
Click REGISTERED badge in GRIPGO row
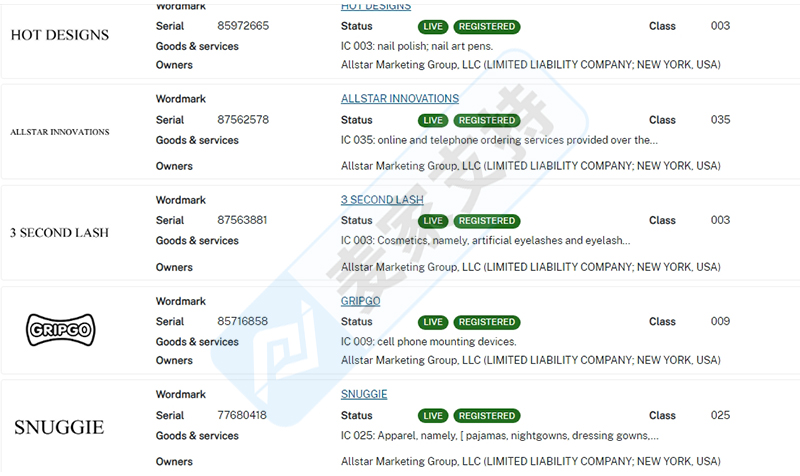pos(487,322)
